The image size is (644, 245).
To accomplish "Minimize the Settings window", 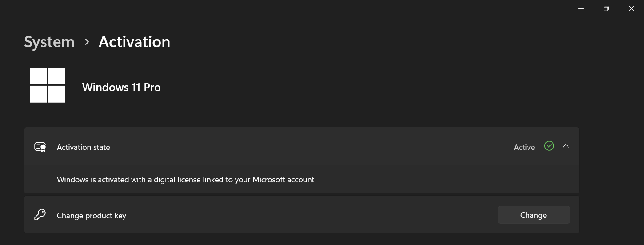I will [581, 8].
